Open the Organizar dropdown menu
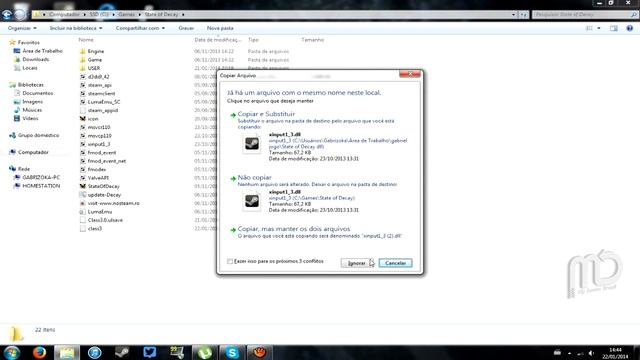 [22, 28]
